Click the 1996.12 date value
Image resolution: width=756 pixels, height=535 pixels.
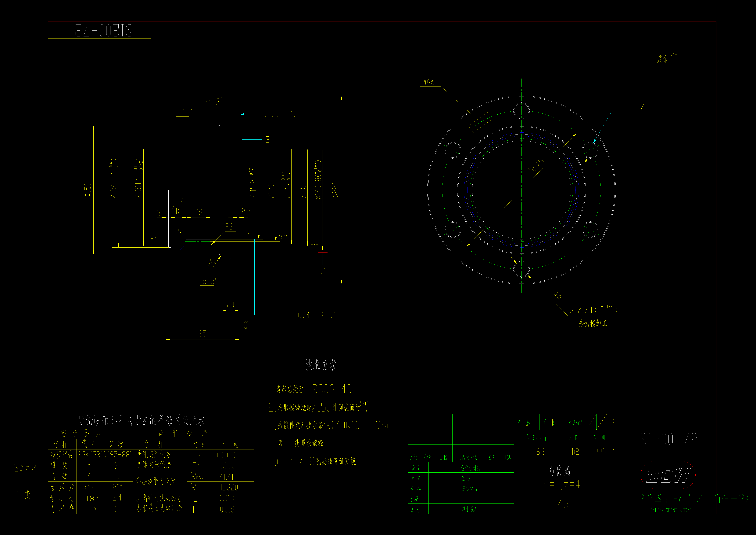click(x=603, y=451)
